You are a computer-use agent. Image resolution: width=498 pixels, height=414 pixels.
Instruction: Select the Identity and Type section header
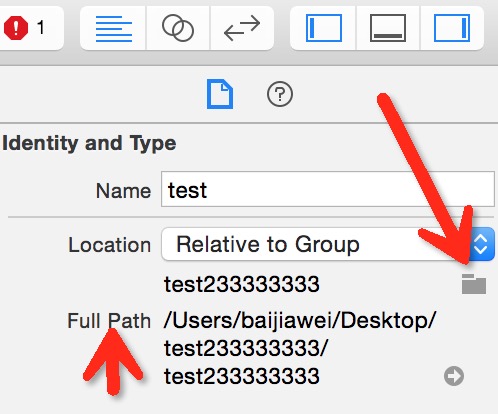(x=89, y=144)
